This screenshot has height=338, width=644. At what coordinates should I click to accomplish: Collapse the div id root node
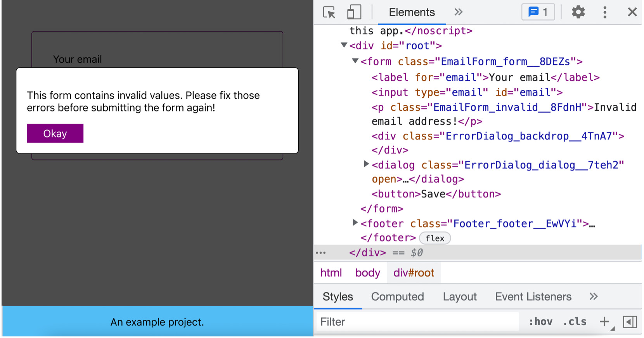(344, 45)
